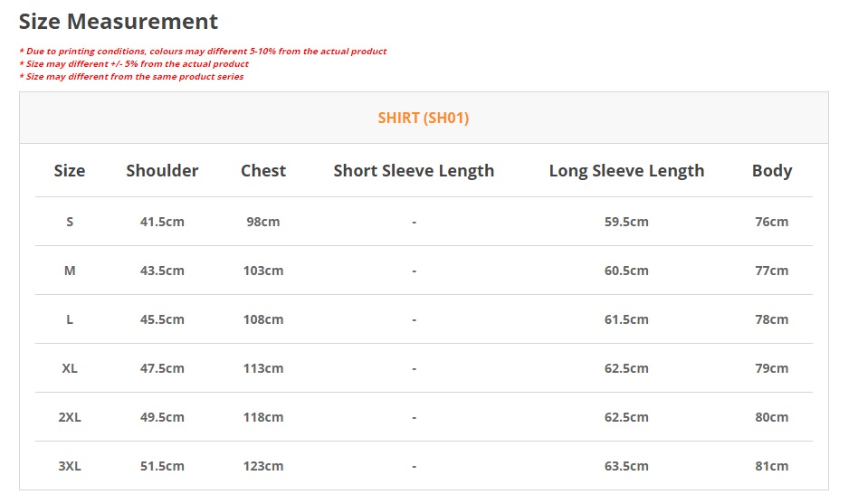Image resolution: width=858 pixels, height=504 pixels.
Task: Click the 118cm chest value for 2XL
Action: coord(263,417)
